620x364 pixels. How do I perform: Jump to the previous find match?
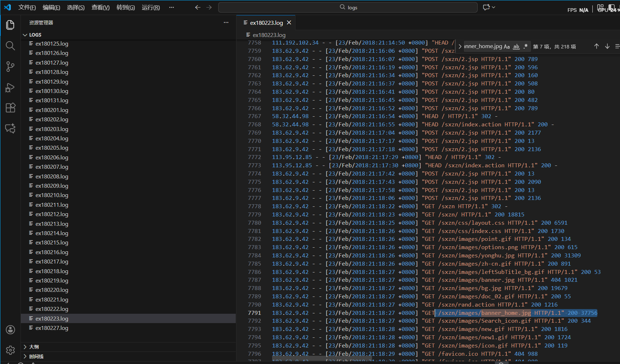[596, 46]
